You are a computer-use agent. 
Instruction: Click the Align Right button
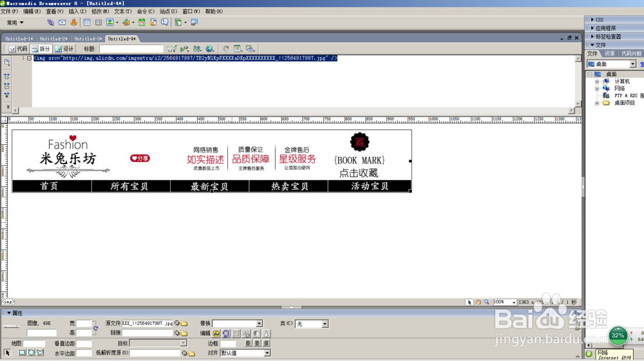pos(266,343)
